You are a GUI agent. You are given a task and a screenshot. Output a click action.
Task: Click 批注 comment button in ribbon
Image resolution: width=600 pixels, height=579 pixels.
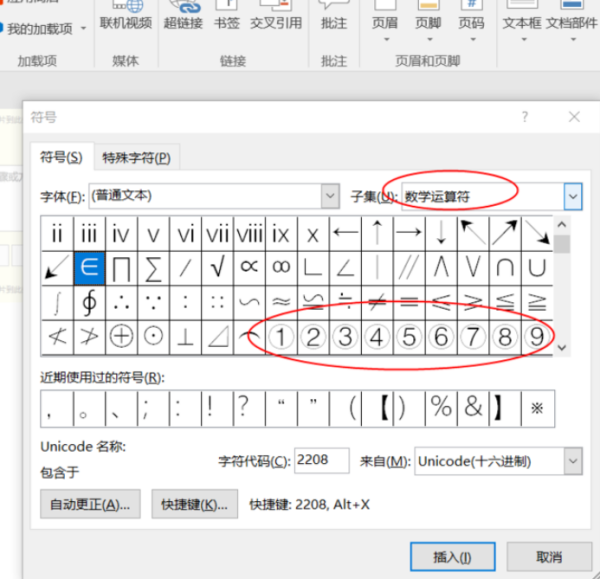[334, 17]
